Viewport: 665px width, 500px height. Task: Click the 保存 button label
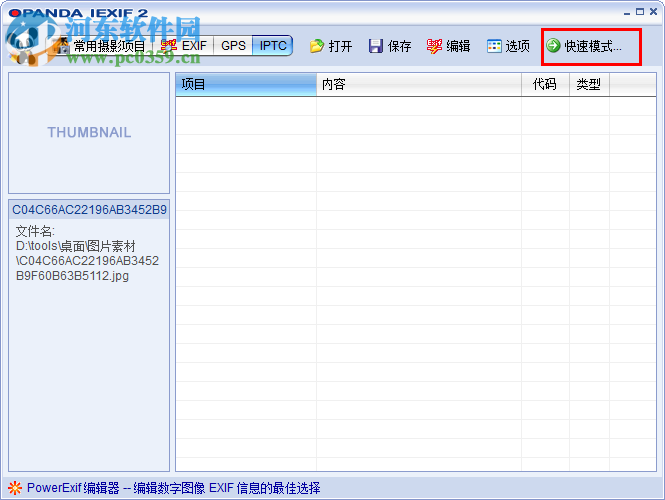coord(400,46)
